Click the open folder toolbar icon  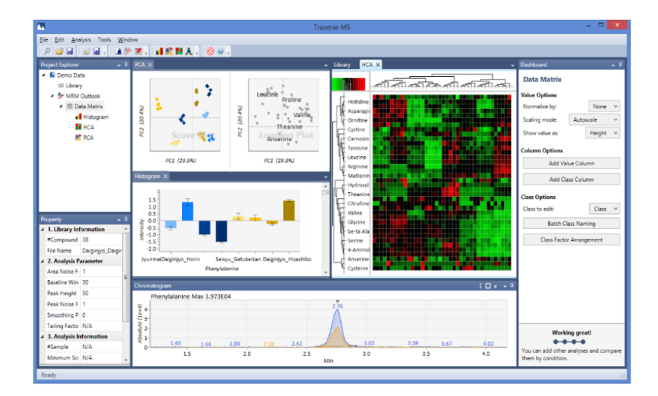(x=59, y=51)
